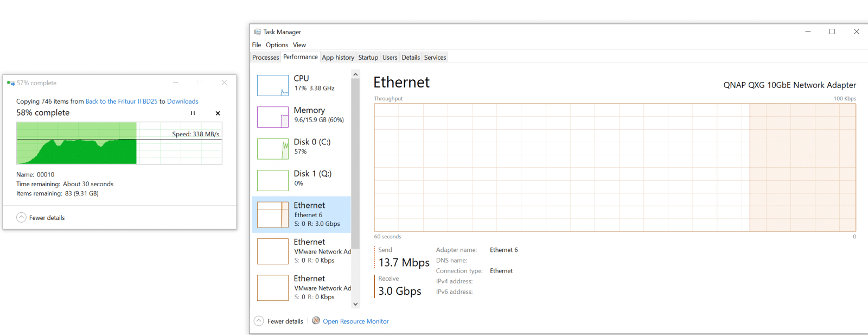This screenshot has width=868, height=335.
Task: Open Resource Monitor link
Action: pos(356,321)
